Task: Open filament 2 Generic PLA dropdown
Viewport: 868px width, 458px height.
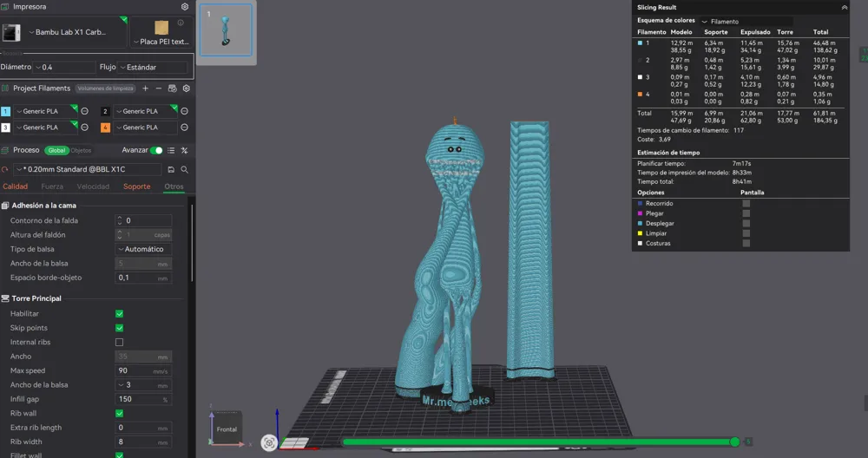Action: [145, 111]
